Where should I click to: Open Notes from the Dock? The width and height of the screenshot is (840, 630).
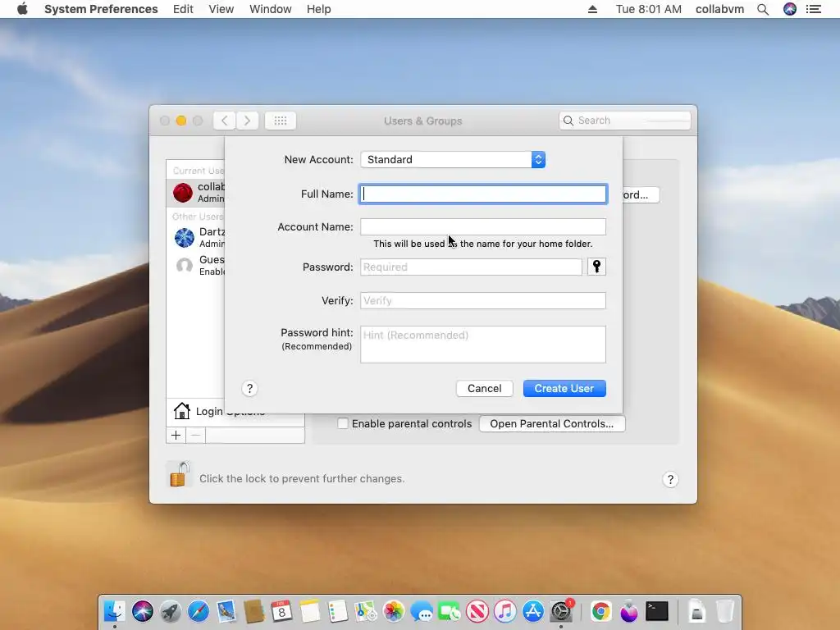coord(309,611)
